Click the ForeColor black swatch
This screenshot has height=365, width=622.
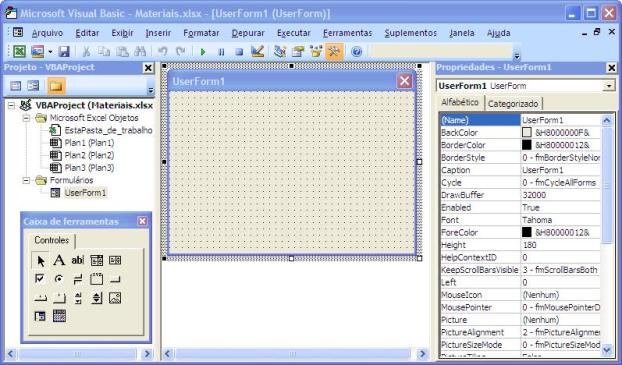click(x=526, y=232)
